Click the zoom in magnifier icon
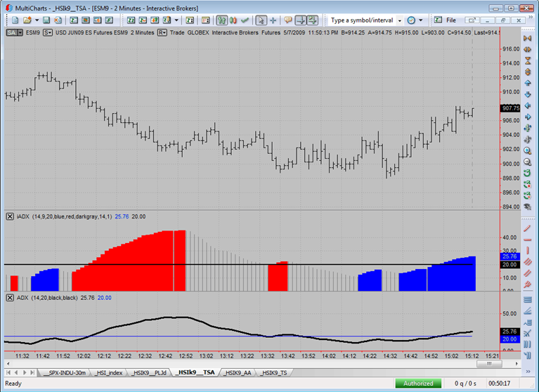This screenshot has height=392, width=539. coord(527,150)
